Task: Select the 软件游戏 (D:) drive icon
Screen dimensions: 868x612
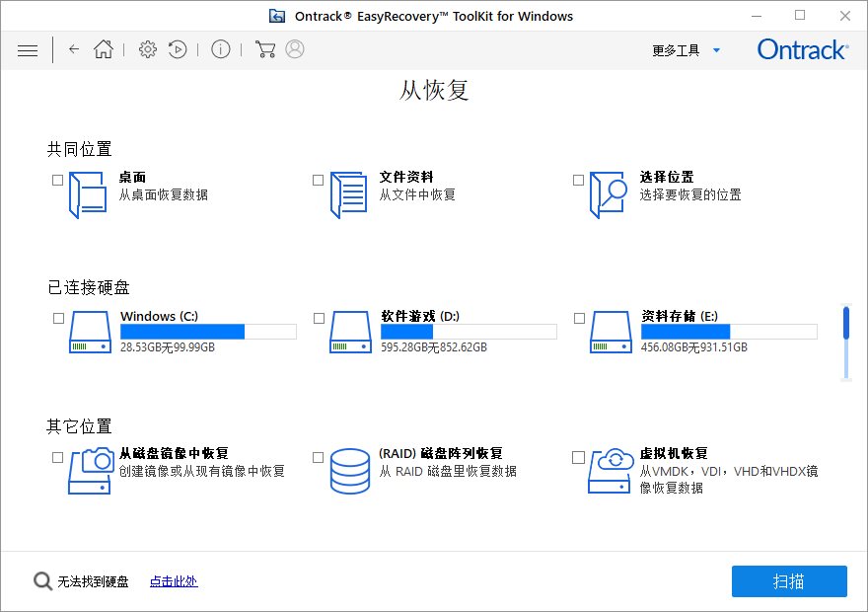Action: tap(350, 333)
